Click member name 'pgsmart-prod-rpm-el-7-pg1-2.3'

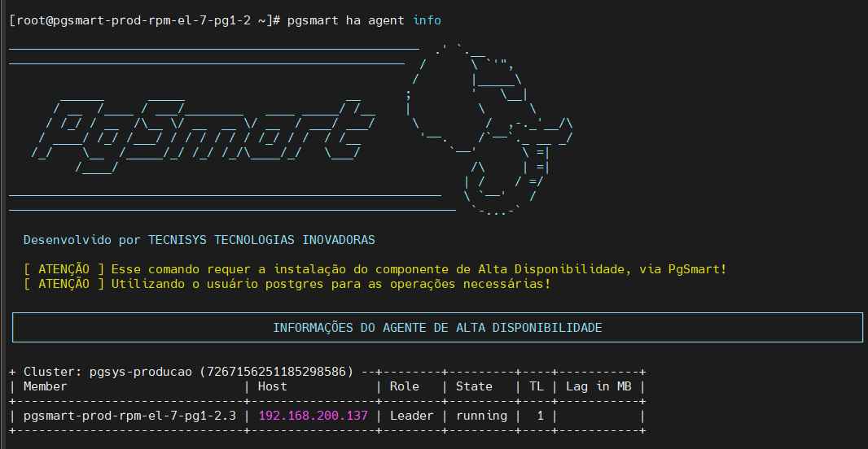(x=129, y=416)
